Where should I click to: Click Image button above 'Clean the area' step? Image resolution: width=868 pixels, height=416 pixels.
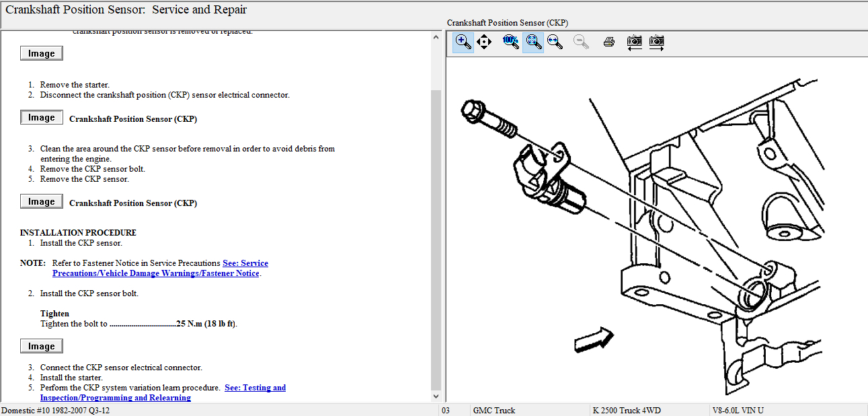(x=42, y=118)
